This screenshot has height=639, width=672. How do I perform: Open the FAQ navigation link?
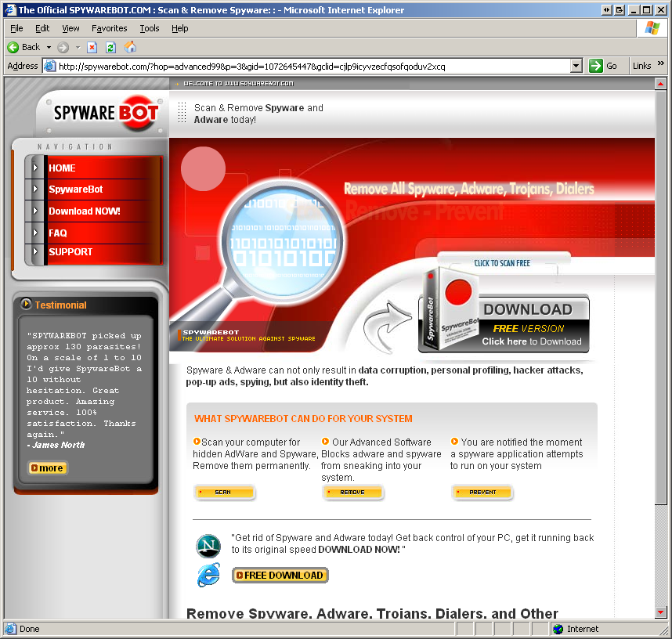pyautogui.click(x=58, y=233)
